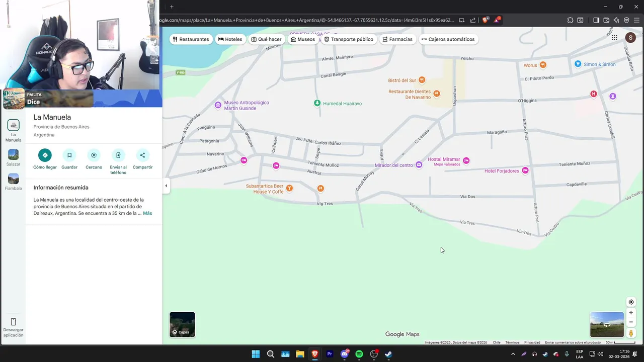Image resolution: width=644 pixels, height=362 pixels.
Task: Open Brave Shields lion icon in address bar
Action: pyautogui.click(x=485, y=20)
